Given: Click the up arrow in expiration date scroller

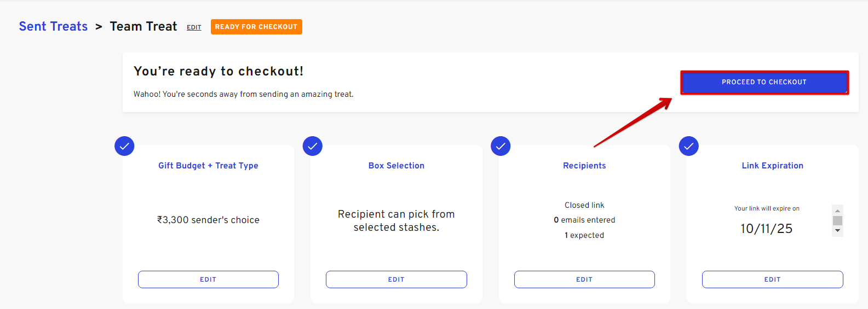Looking at the screenshot, I should click(x=837, y=210).
